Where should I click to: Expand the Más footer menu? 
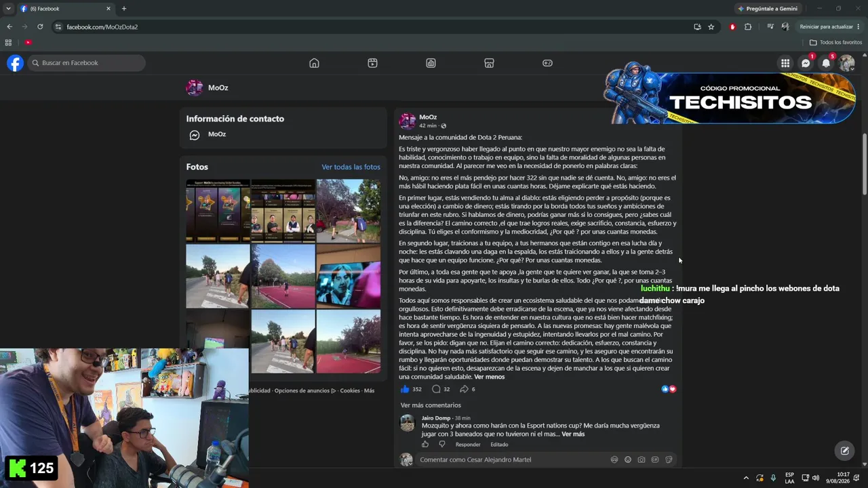pos(369,390)
